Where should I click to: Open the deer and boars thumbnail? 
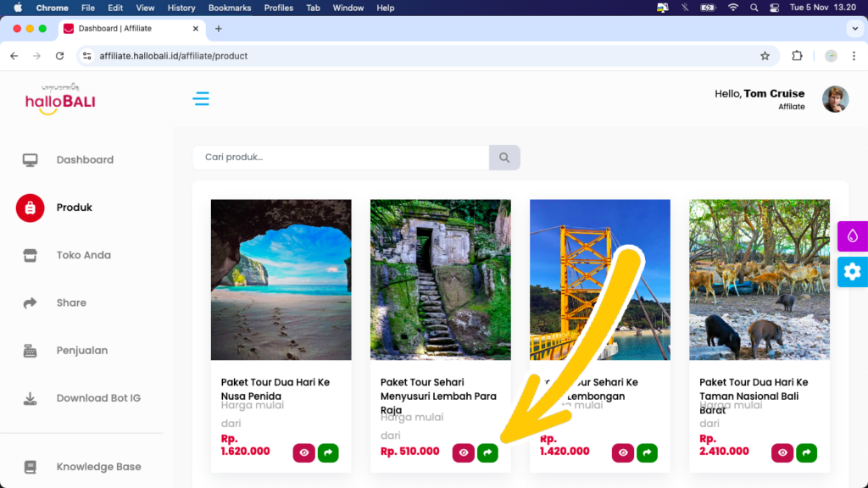point(759,280)
